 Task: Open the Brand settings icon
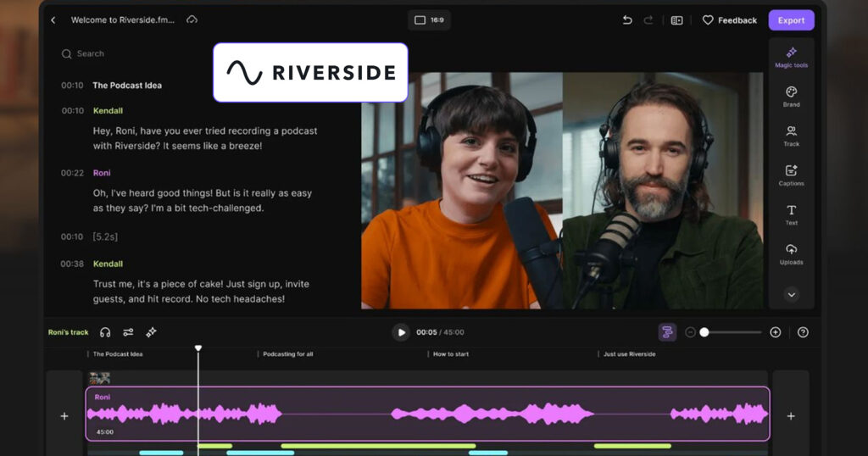[x=791, y=96]
